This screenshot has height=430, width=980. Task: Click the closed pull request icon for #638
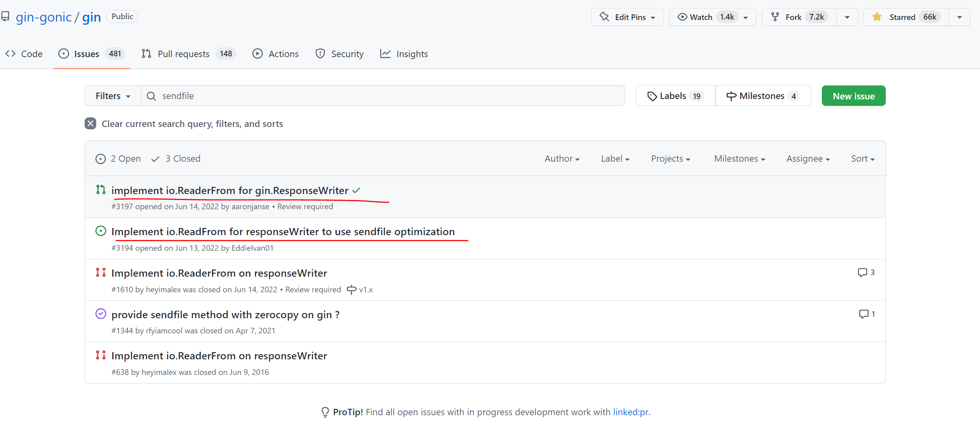click(101, 355)
